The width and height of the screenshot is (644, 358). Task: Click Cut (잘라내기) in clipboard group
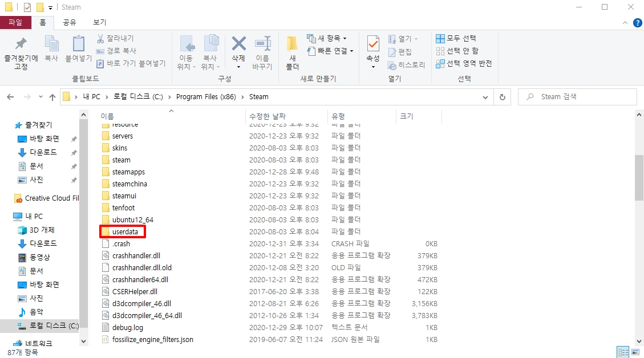point(115,38)
